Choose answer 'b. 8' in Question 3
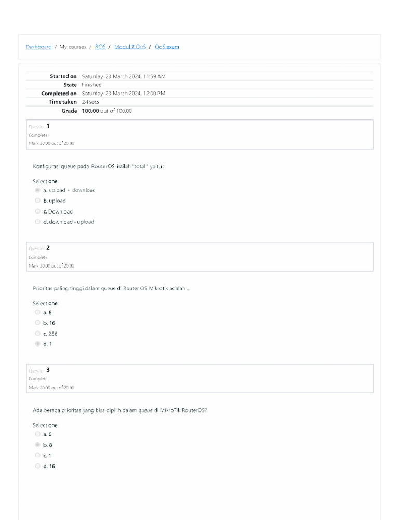Screen dimensions: 399x532 (x=37, y=445)
